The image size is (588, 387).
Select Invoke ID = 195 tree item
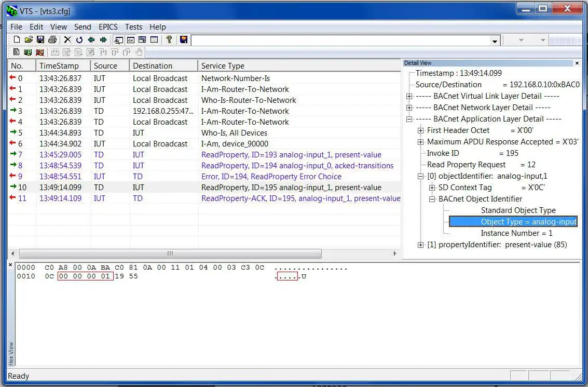[472, 153]
